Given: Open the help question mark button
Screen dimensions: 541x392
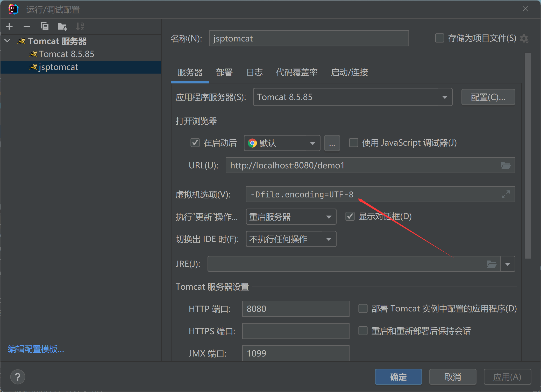Looking at the screenshot, I should pyautogui.click(x=18, y=377).
